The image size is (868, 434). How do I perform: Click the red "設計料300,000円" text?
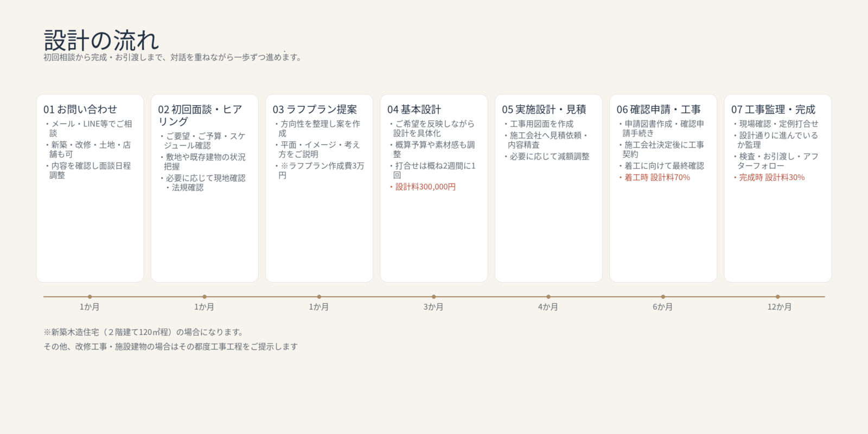click(x=425, y=187)
